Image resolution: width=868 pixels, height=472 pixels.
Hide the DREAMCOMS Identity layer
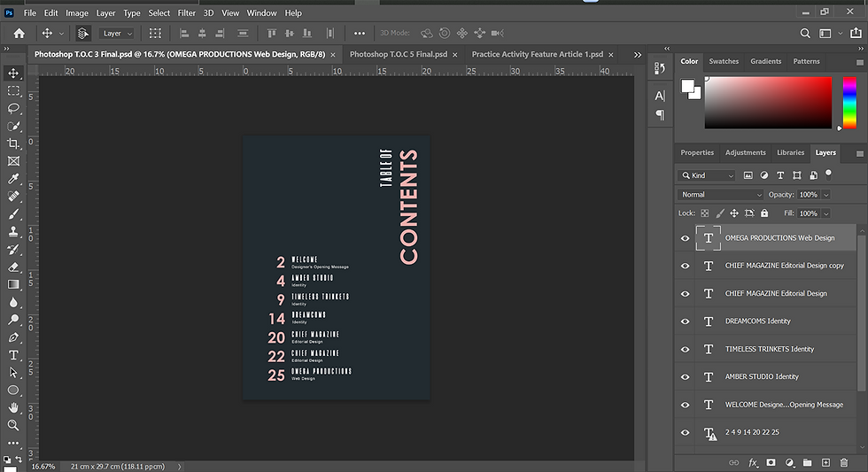(685, 321)
